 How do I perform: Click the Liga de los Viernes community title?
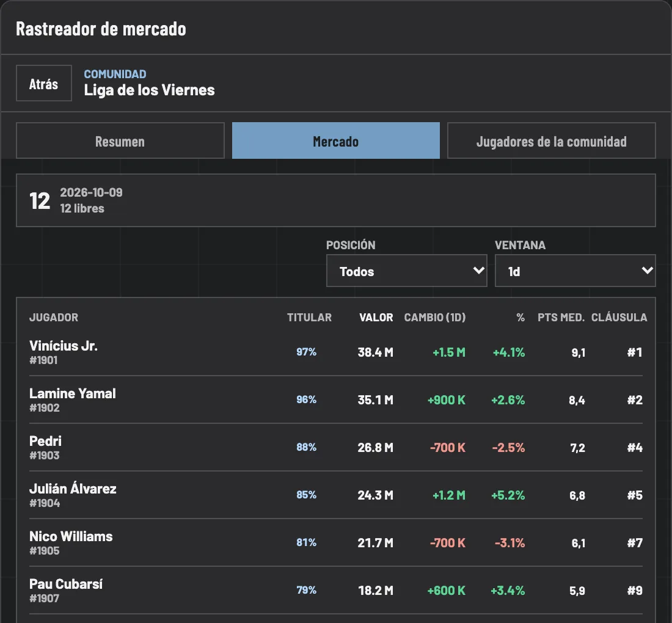pyautogui.click(x=149, y=90)
